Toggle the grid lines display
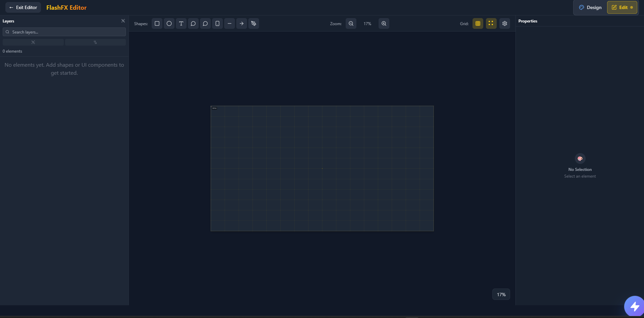 pos(478,23)
